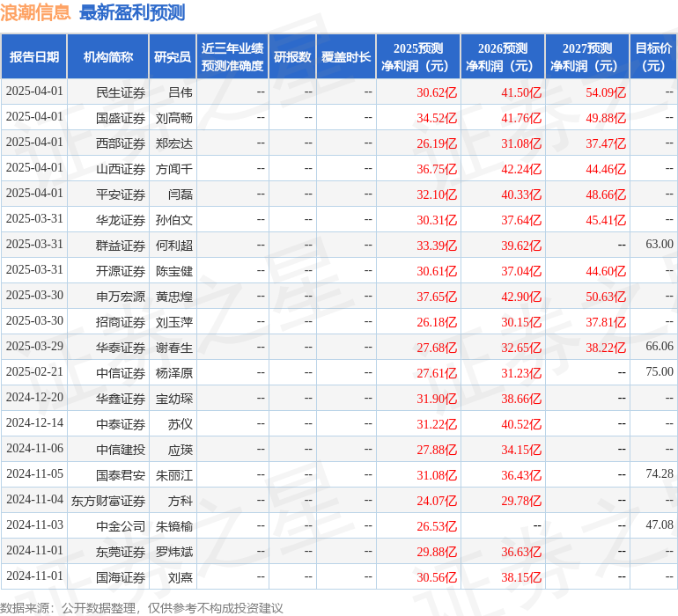Image resolution: width=678 pixels, height=616 pixels.
Task: Click the 目标价 column header
Action: (x=653, y=57)
